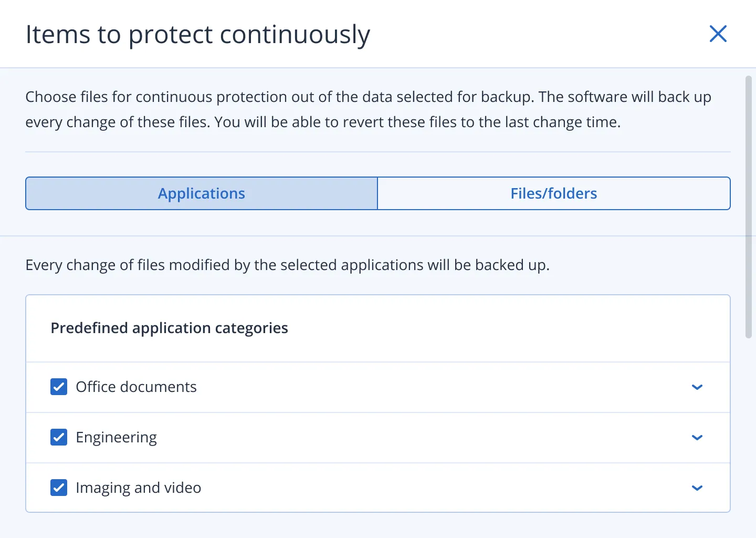Click the checkbox icon for Imaging and video
Viewport: 756px width, 538px height.
click(58, 488)
